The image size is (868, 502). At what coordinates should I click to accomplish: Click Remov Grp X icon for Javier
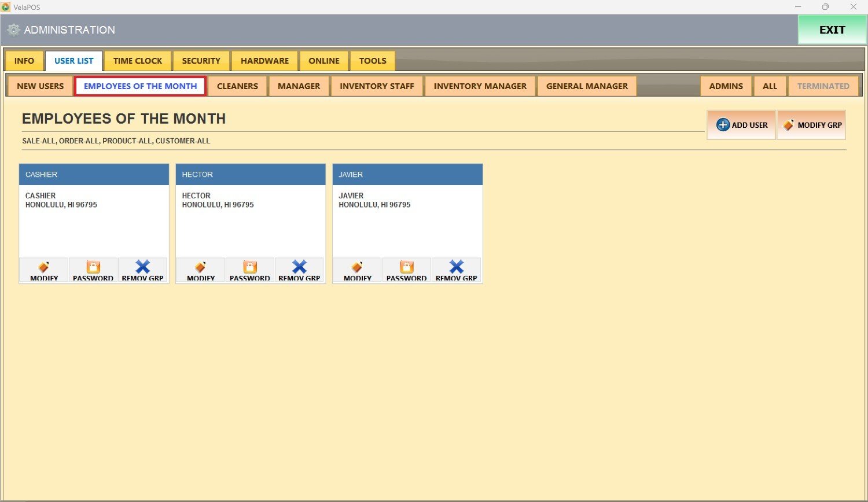[457, 267]
